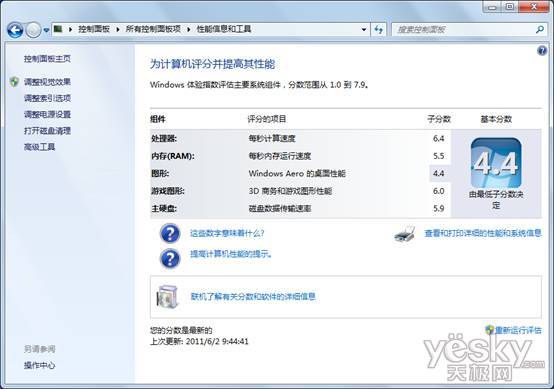Click Windows Aero 的桌面性能 text
The height and width of the screenshot is (389, 554).
coord(297,173)
